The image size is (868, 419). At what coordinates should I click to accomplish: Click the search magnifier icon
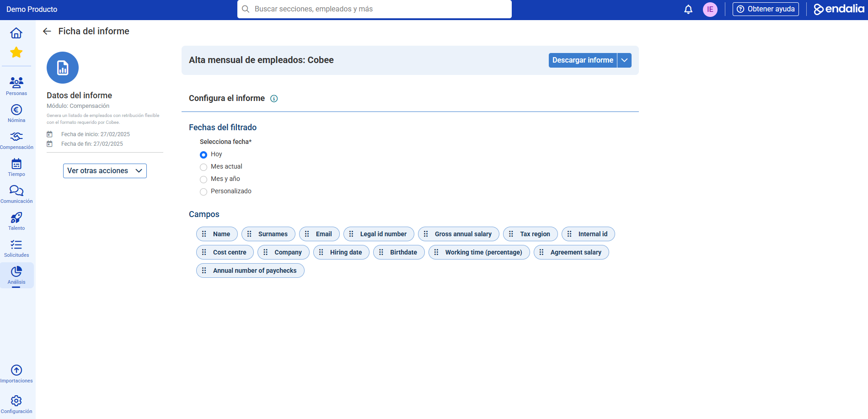[x=246, y=9]
